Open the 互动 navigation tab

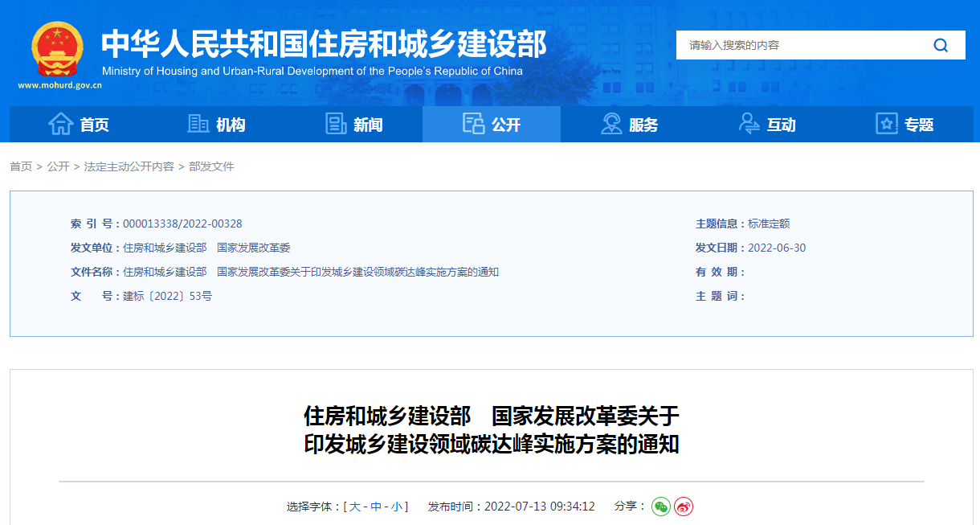pyautogui.click(x=767, y=124)
